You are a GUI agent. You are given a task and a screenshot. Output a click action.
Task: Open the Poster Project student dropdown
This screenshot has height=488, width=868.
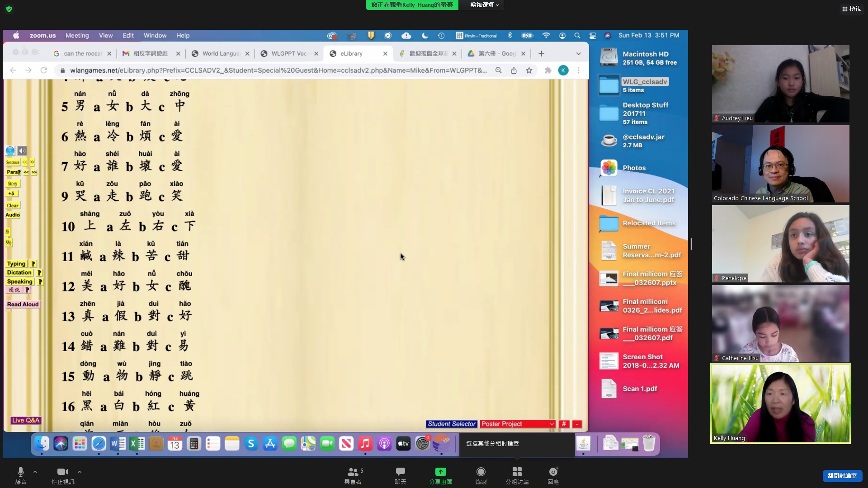coord(517,424)
